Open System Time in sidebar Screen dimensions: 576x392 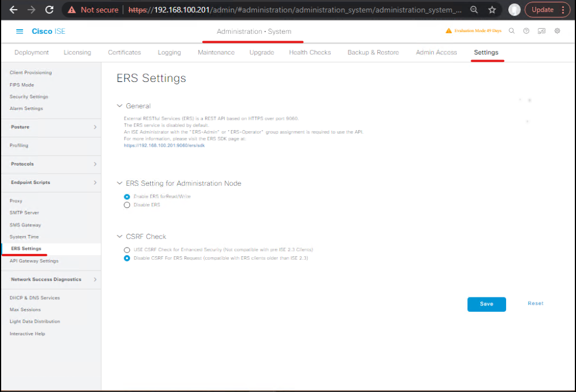click(x=24, y=237)
